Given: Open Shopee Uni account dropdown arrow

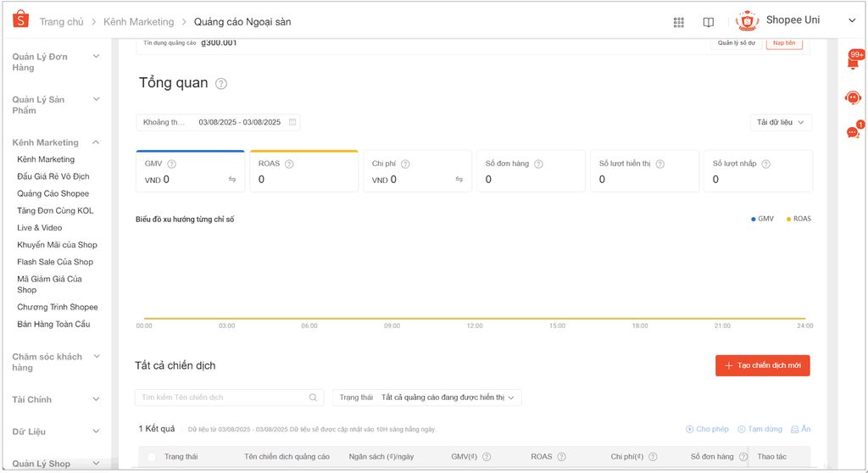Looking at the screenshot, I should 852,20.
